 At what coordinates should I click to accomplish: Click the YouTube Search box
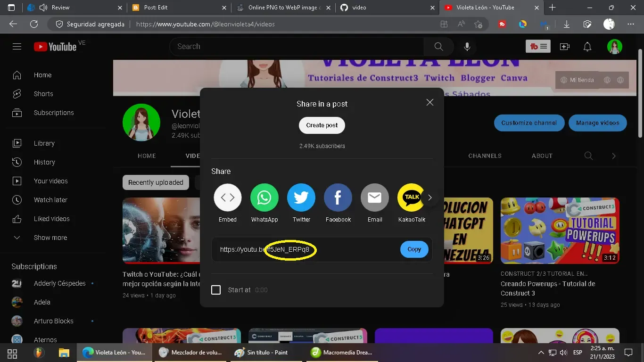pos(297,46)
